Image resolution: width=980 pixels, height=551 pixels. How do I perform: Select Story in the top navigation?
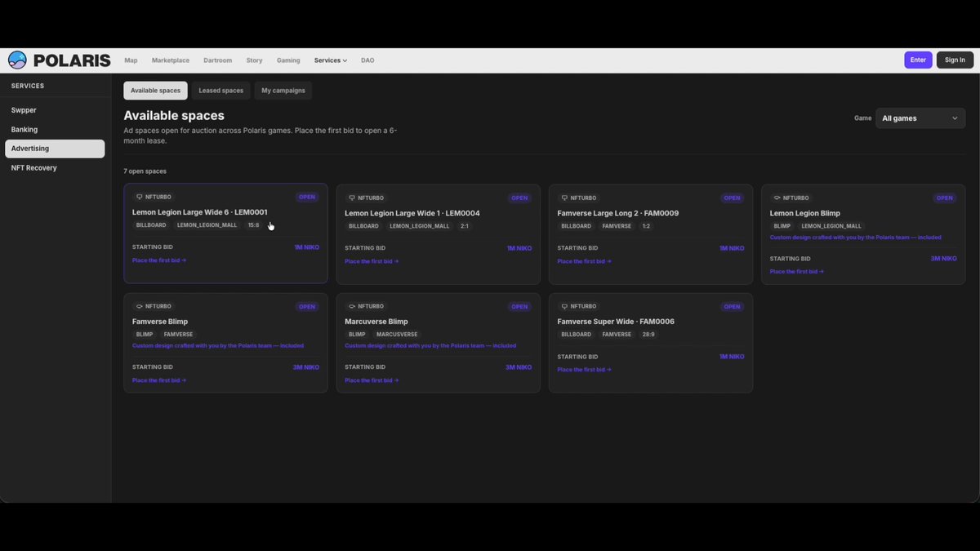pyautogui.click(x=254, y=60)
